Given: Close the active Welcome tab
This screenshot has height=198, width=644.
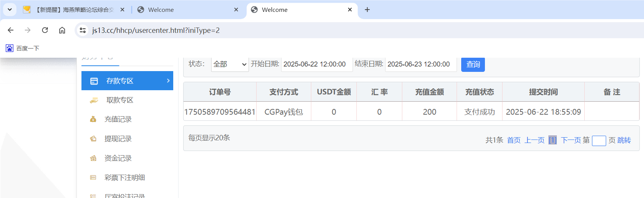Looking at the screenshot, I should coord(350,10).
